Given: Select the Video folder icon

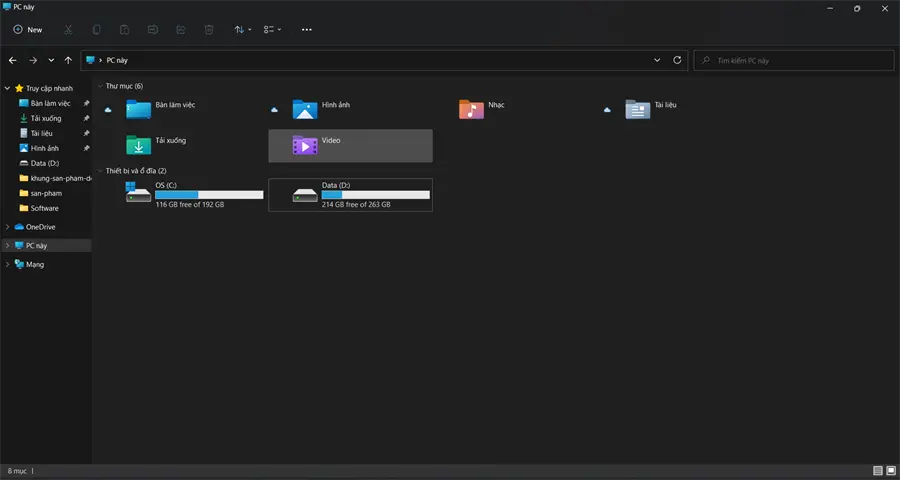Looking at the screenshot, I should point(305,145).
